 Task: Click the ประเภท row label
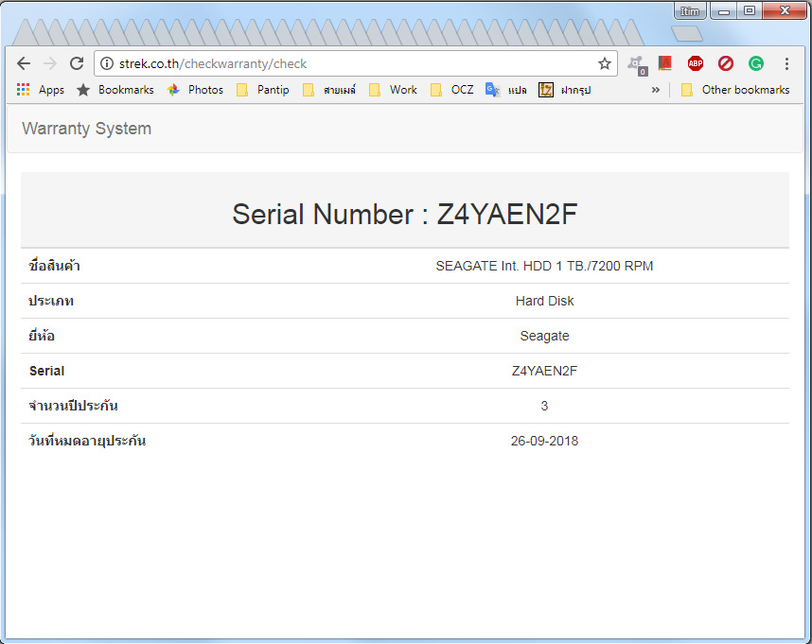51,301
